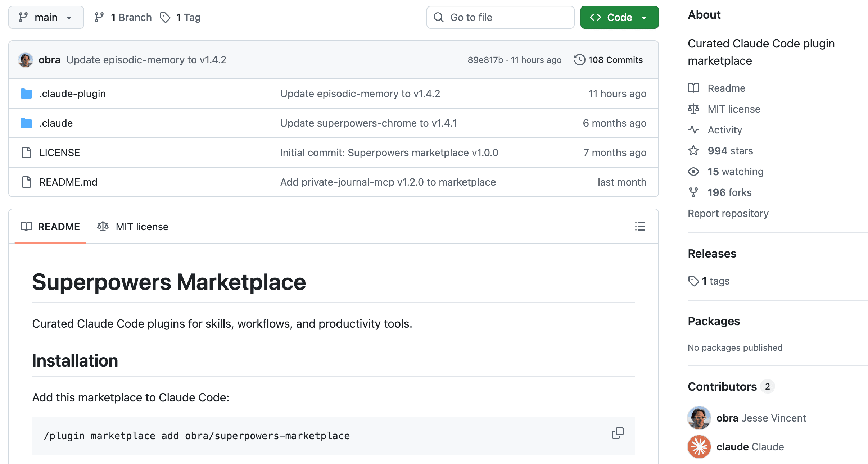Viewport: 868px width, 464px height.
Task: View the 108 Commits history
Action: click(609, 60)
